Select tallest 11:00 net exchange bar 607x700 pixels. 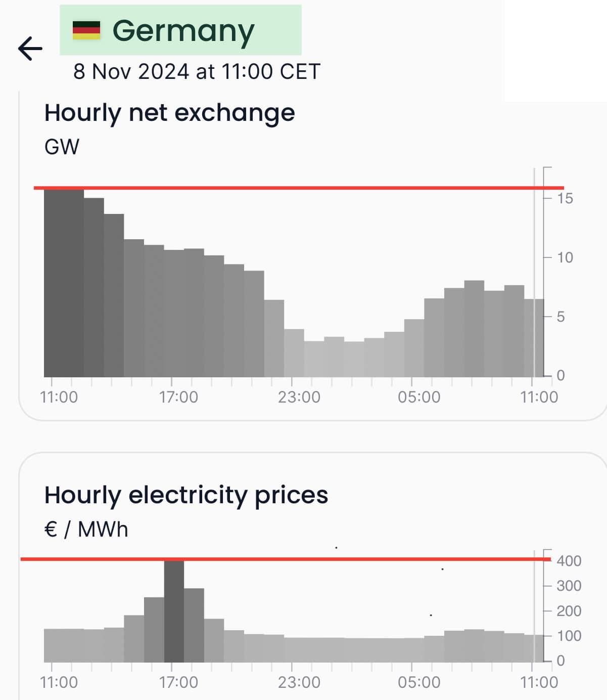[54, 283]
